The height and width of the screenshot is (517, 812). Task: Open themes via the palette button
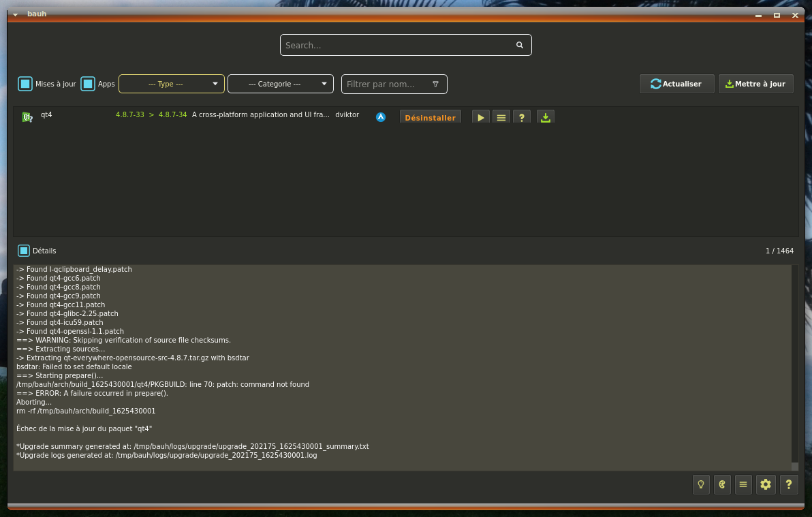point(722,484)
